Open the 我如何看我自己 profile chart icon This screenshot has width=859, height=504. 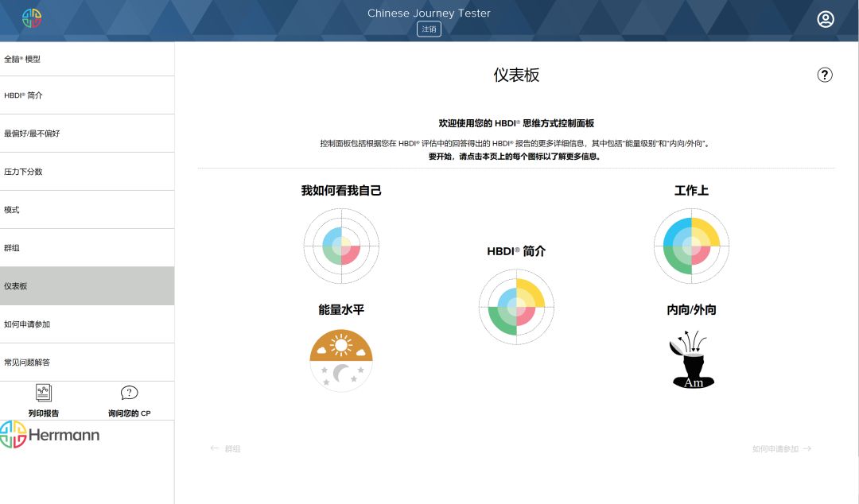(x=341, y=246)
